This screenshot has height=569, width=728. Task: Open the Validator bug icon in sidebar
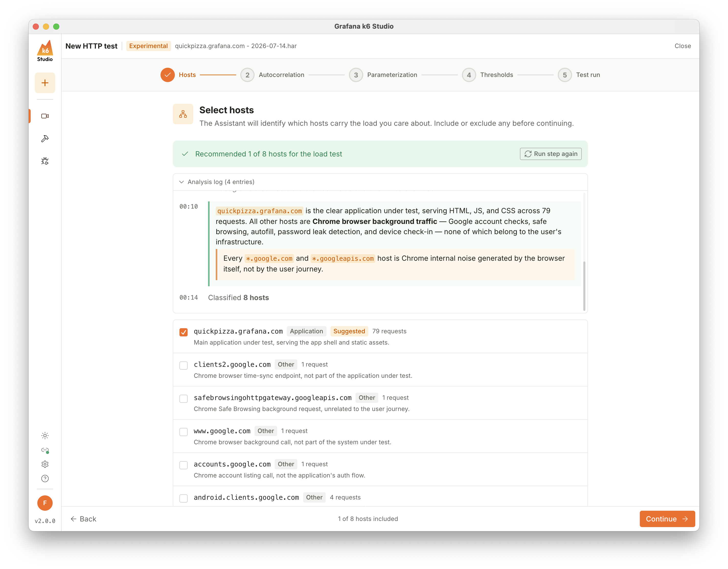pyautogui.click(x=45, y=161)
